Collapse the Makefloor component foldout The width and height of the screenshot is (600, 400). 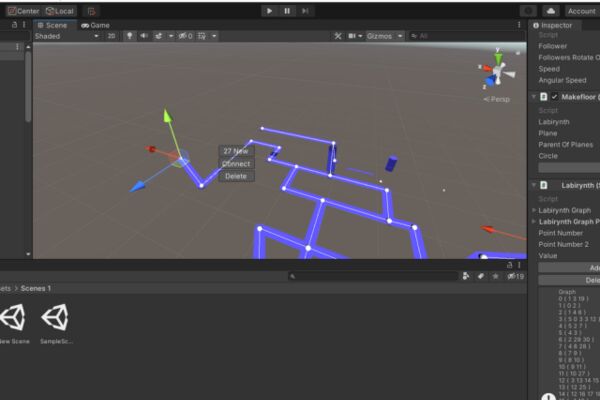[x=533, y=97]
